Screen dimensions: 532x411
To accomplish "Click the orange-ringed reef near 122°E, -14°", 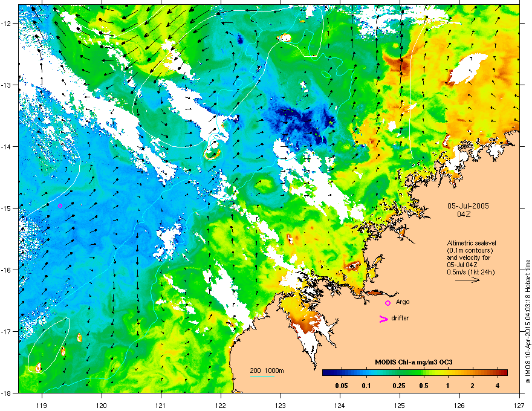I will click(x=213, y=154).
